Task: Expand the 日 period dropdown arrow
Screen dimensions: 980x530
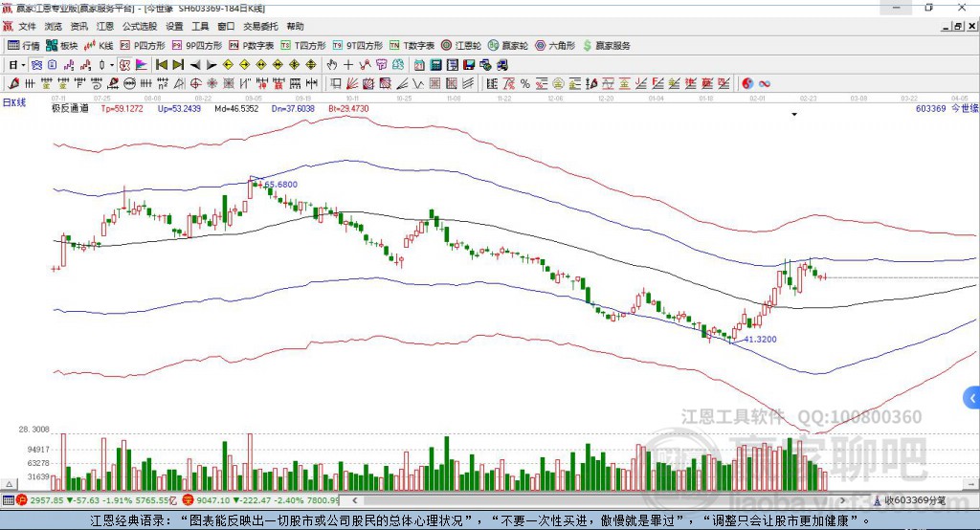Action: pos(23,65)
